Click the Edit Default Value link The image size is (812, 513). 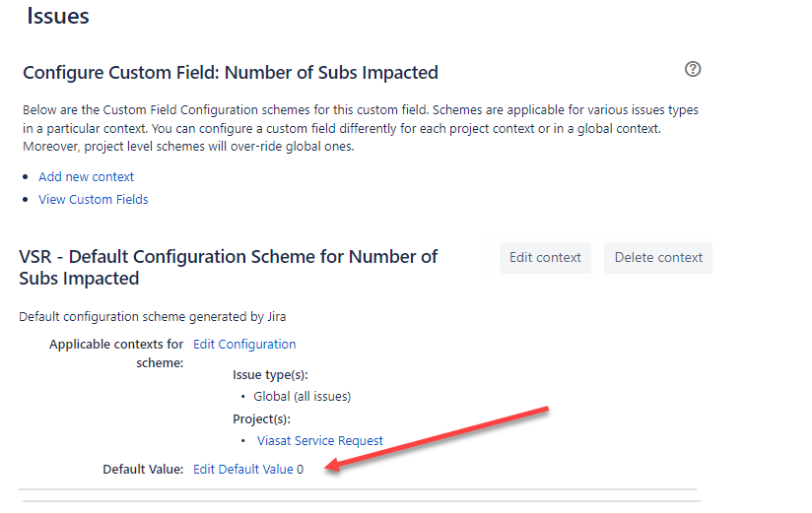coord(243,469)
